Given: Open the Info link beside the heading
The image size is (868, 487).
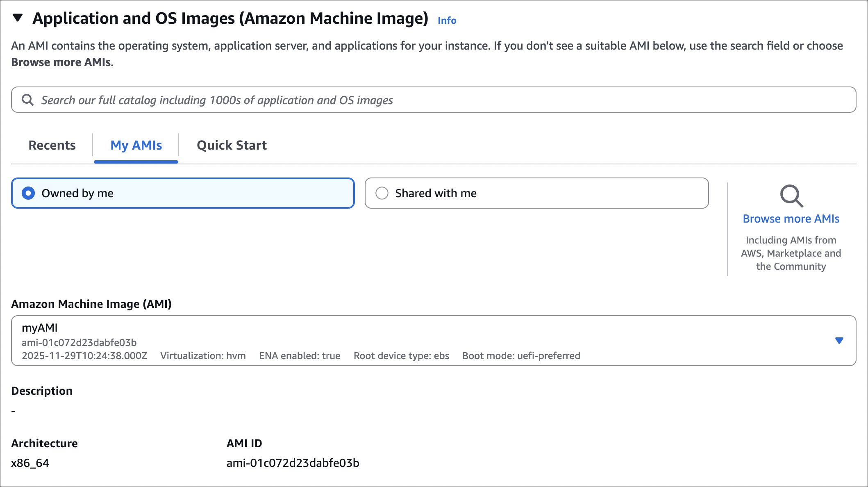Looking at the screenshot, I should pos(447,20).
